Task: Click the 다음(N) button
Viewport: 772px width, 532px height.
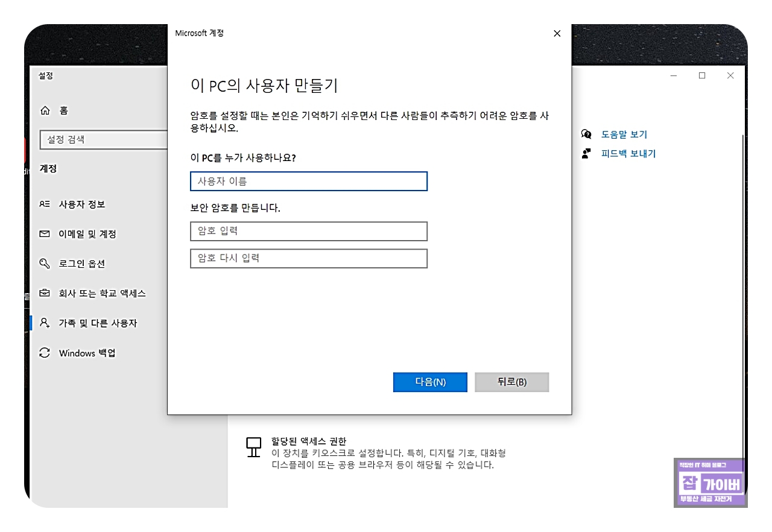Action: tap(430, 382)
